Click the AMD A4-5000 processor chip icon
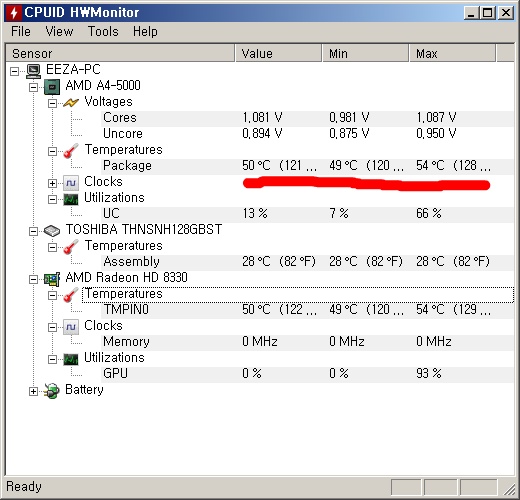 (52, 87)
